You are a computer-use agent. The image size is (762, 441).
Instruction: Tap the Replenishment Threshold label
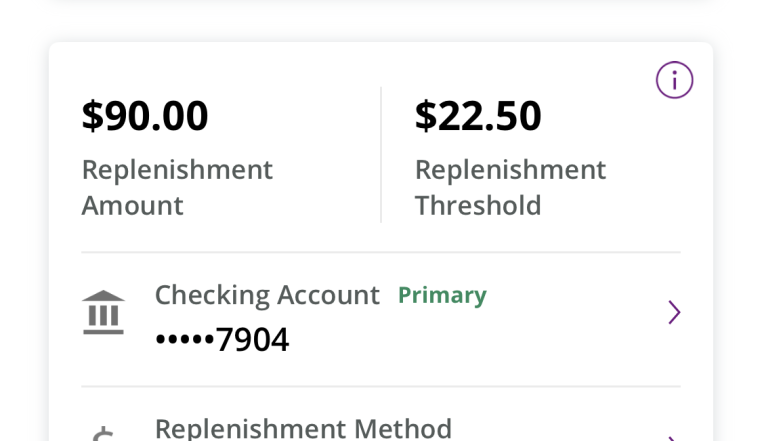[x=510, y=187]
